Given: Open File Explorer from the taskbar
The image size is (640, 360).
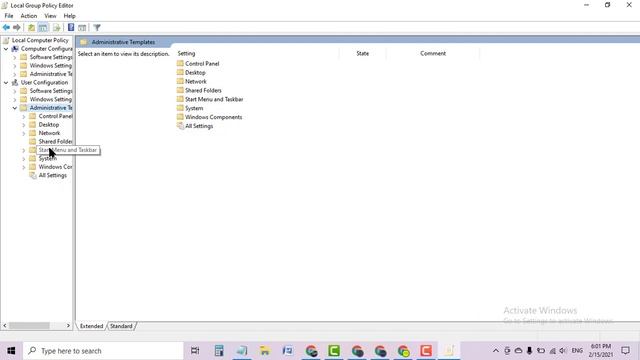Looking at the screenshot, I should (x=265, y=351).
